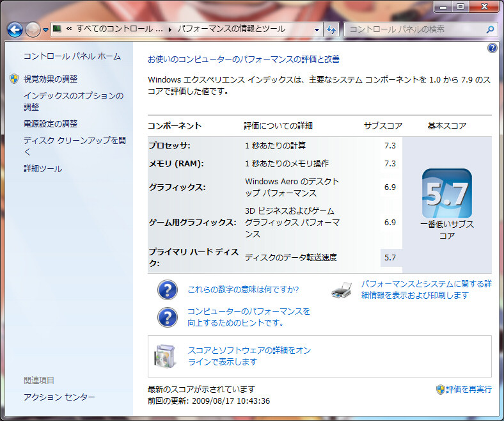Click the printer icon for system details
The height and width of the screenshot is (421, 504).
342,290
